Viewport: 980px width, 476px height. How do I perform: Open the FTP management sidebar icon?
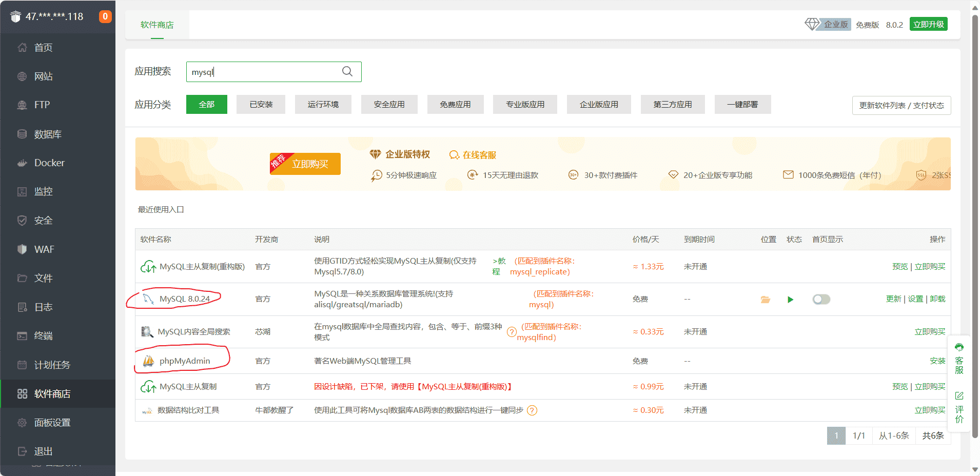[x=42, y=105]
